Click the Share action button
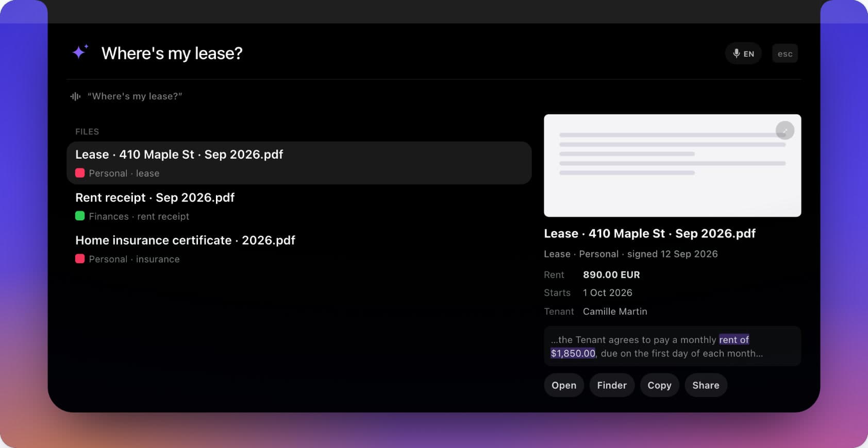Image resolution: width=868 pixels, height=448 pixels. coord(706,385)
